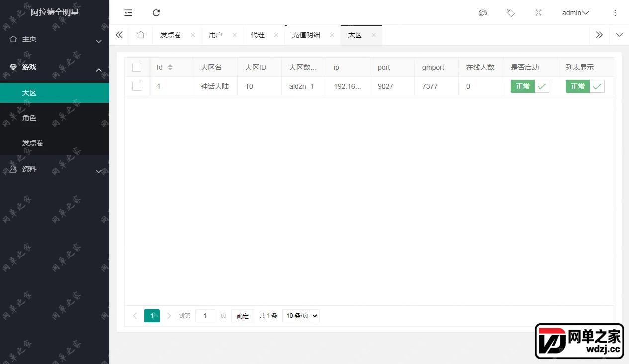Close the 代理 tab
629x364 pixels.
coord(276,35)
